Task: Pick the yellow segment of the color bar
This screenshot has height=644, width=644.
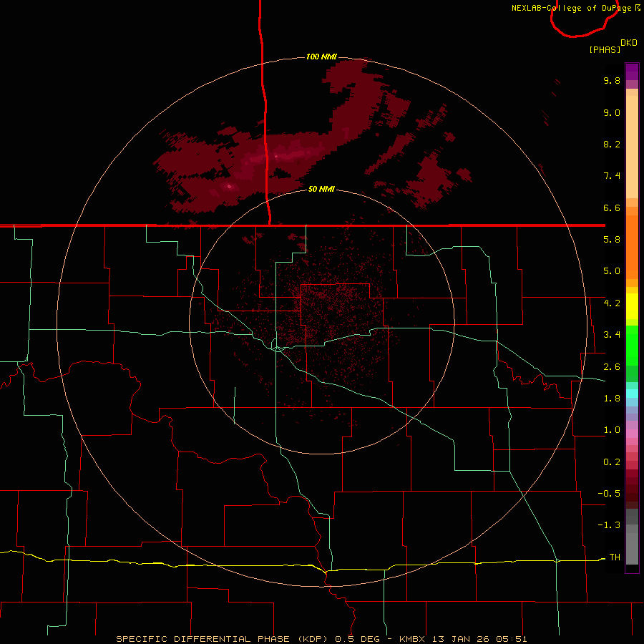Action: coord(632,306)
